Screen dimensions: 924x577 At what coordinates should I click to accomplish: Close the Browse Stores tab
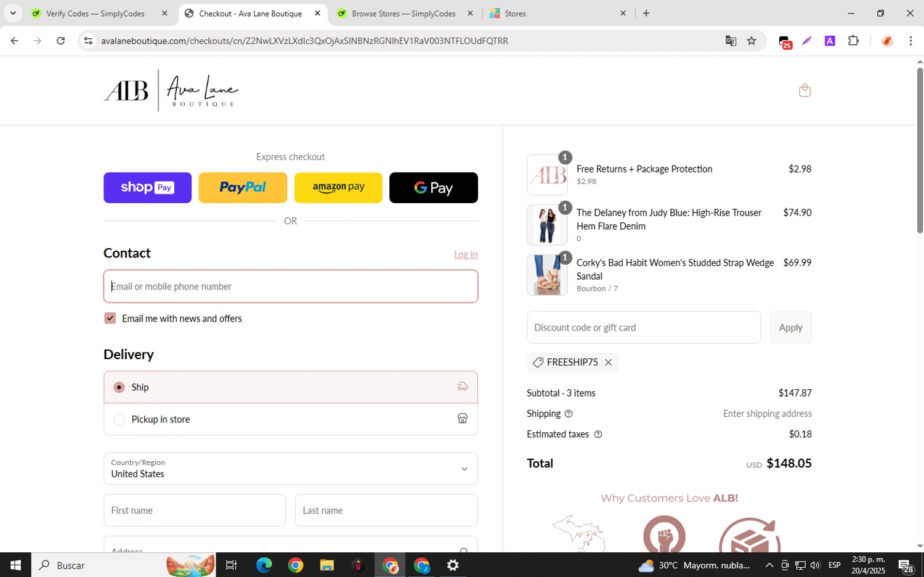pos(471,13)
